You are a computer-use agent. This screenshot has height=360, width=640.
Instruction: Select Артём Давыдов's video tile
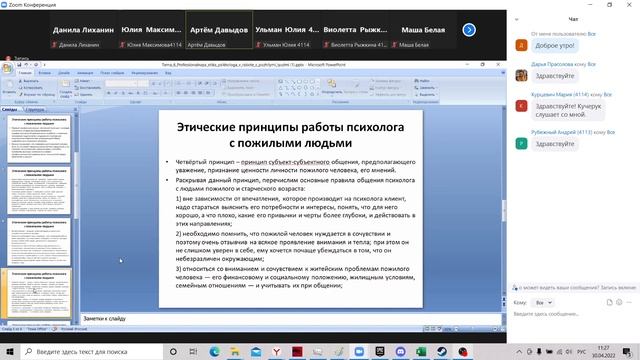[219, 30]
